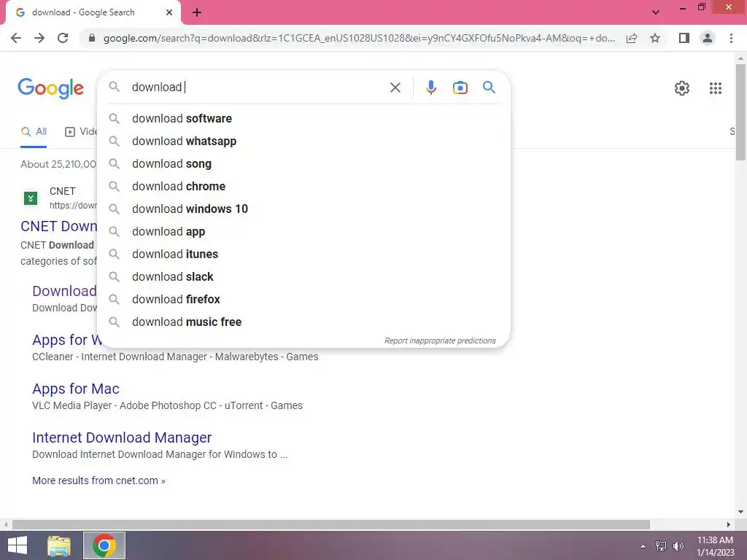Open the Google apps grid
The width and height of the screenshot is (747, 560).
tap(715, 88)
